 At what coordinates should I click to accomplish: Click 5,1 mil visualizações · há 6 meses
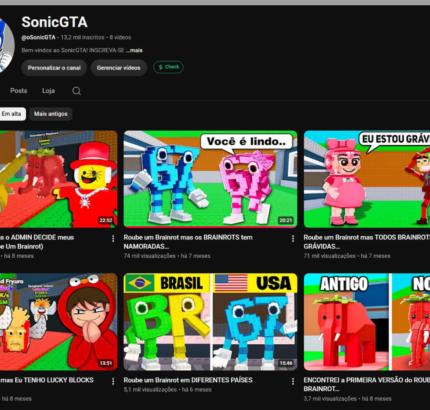[168, 389]
